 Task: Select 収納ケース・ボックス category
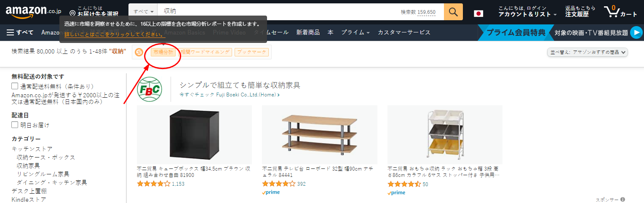(x=46, y=157)
